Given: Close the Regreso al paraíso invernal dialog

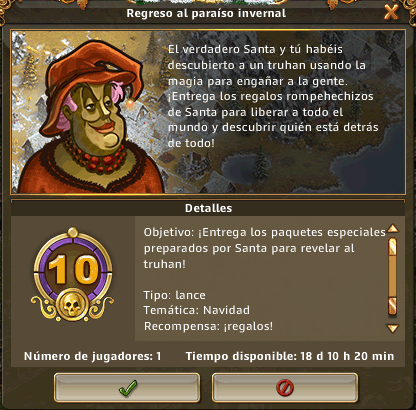Looking at the screenshot, I should tap(391, 13).
